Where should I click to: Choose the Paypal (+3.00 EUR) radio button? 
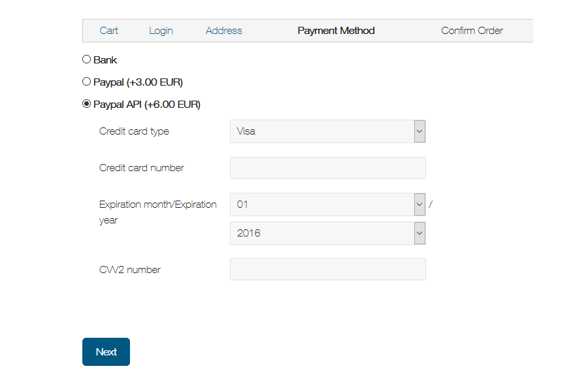(x=86, y=82)
